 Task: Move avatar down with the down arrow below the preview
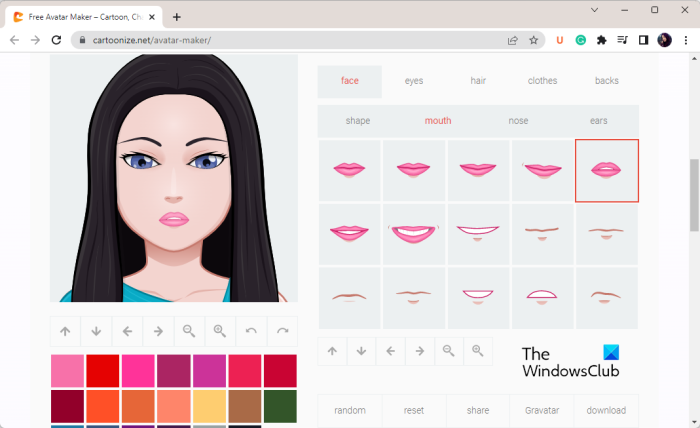(x=96, y=331)
